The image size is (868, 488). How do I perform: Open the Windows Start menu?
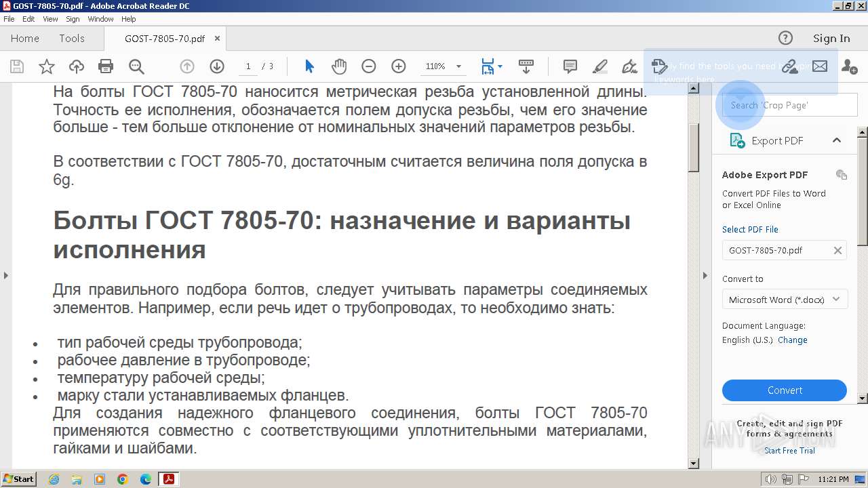click(18, 479)
